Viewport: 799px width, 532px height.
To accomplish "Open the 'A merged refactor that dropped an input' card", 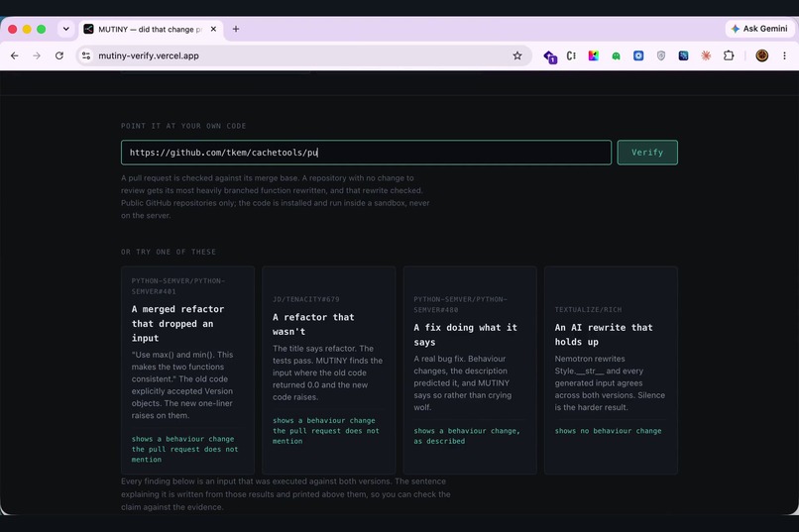I will click(187, 371).
